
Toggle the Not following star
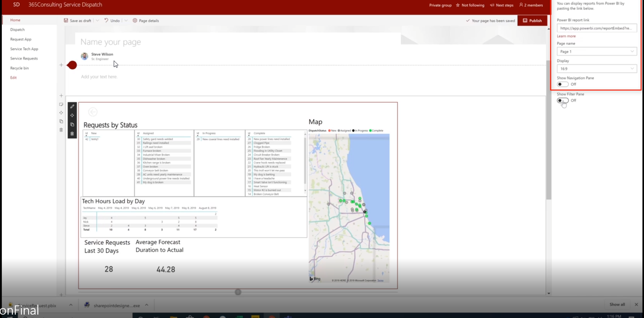470,5
